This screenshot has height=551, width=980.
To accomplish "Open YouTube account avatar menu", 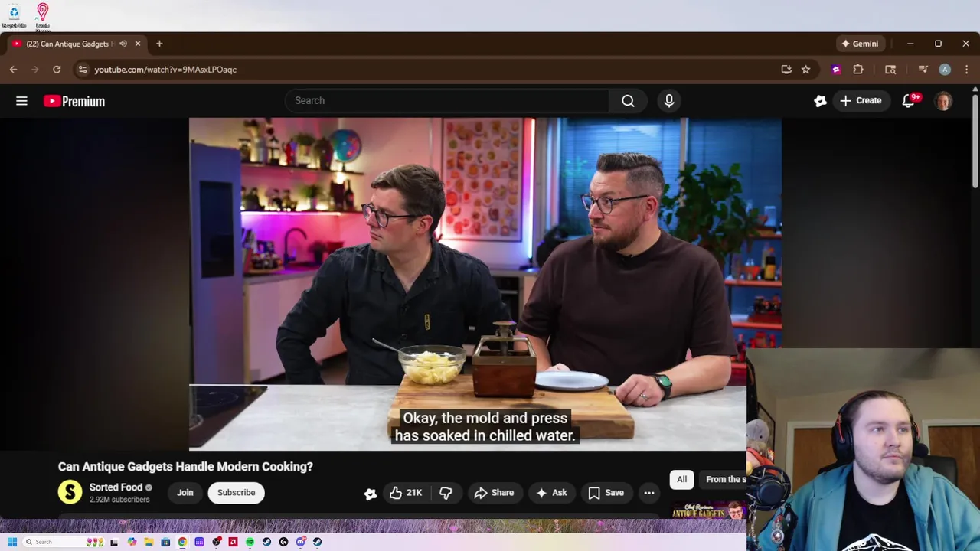I will [x=943, y=100].
